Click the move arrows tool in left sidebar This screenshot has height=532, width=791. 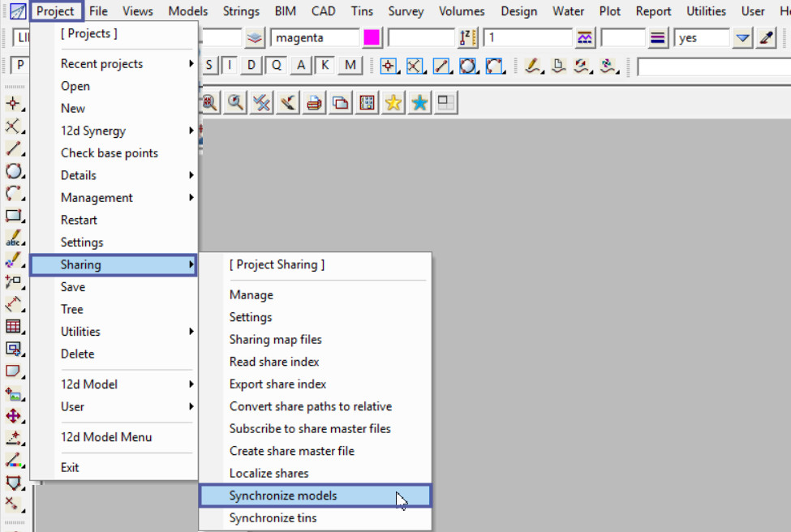(14, 416)
